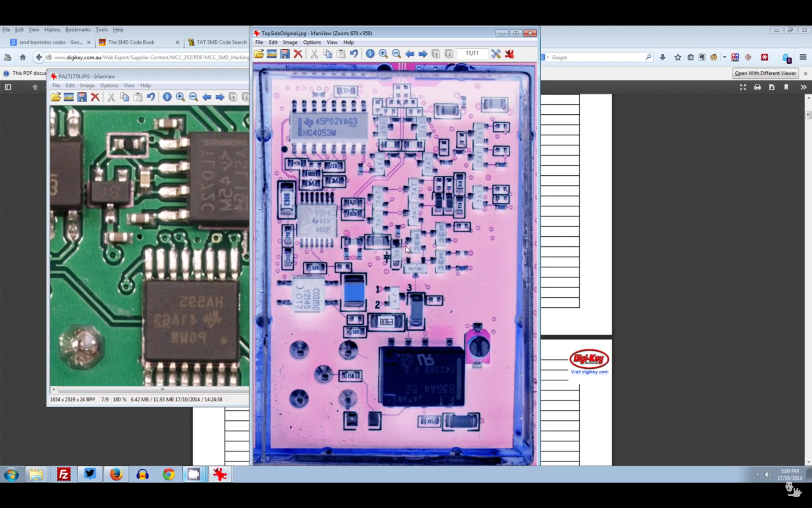
Task: Click Save icon in TopSideOriginal IrfanView toolbar
Action: coord(285,54)
